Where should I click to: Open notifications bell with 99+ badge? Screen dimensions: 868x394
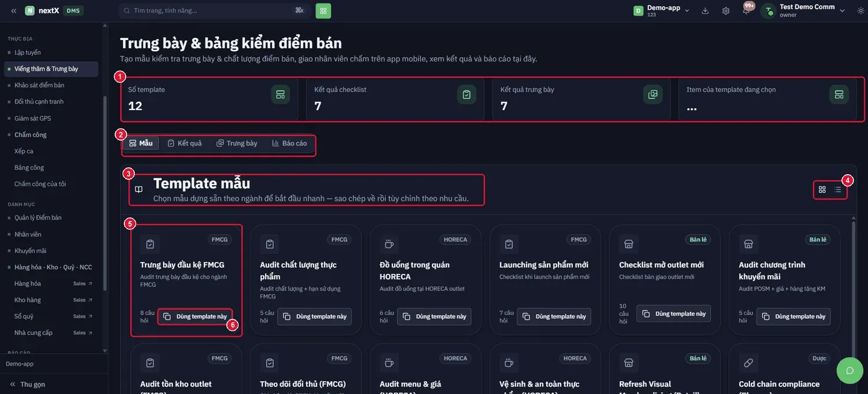746,10
